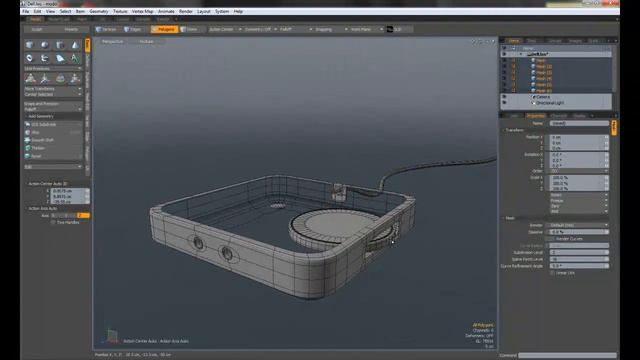640x360 pixels.
Task: Click the Sculpt button
Action: (37, 29)
